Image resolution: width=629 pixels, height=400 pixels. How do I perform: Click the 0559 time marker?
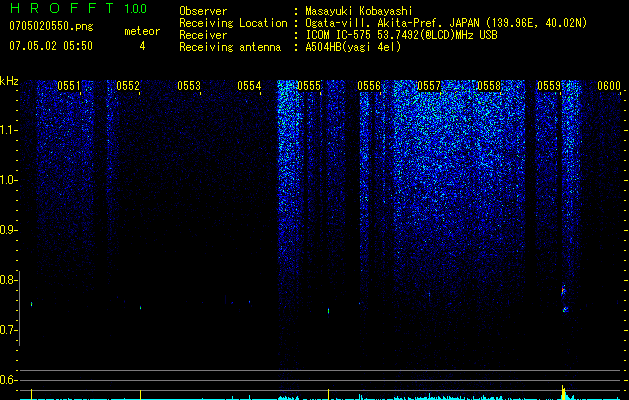[x=549, y=86]
